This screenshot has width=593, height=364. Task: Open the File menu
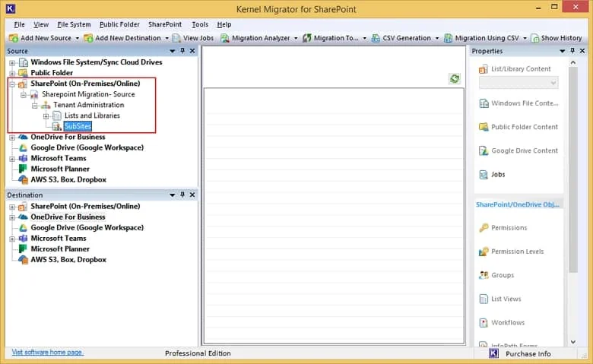[19, 24]
